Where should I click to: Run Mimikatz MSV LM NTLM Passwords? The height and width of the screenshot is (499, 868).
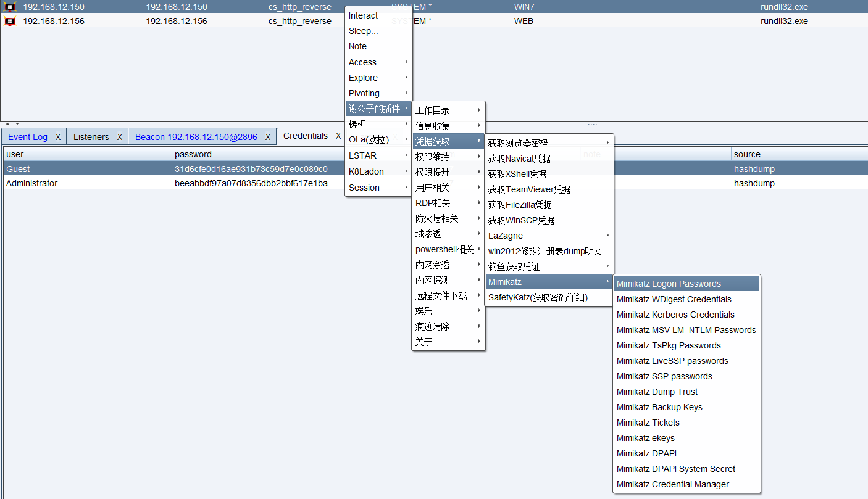tap(686, 330)
